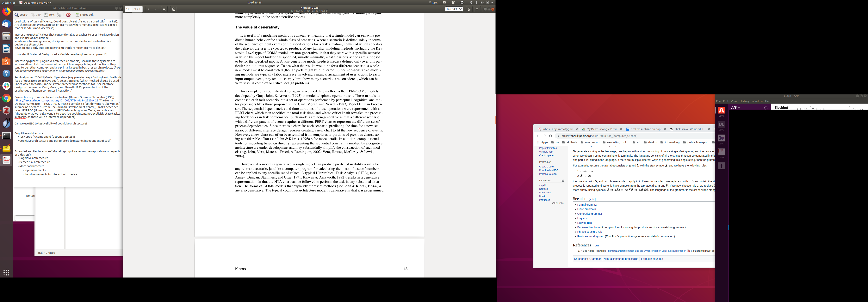Click the Download as PDF link
This screenshot has width=868, height=302.
click(548, 170)
